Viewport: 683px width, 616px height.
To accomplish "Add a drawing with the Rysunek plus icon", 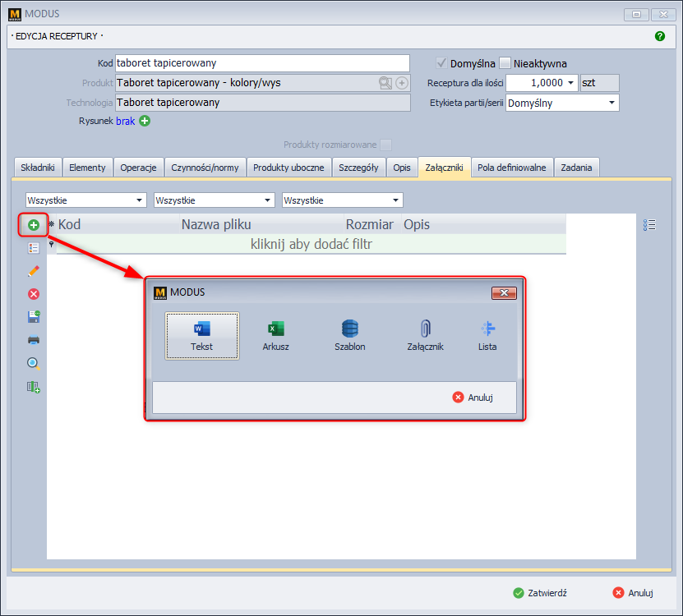I will (x=145, y=121).
